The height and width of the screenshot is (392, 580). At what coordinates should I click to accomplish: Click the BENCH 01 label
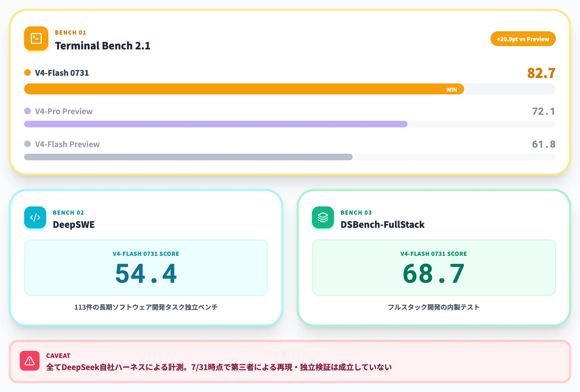pyautogui.click(x=71, y=32)
